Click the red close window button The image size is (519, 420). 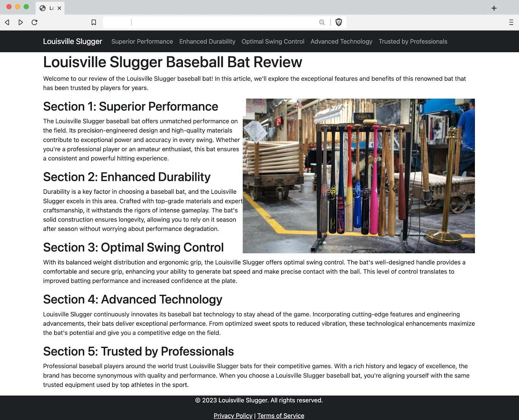point(9,7)
